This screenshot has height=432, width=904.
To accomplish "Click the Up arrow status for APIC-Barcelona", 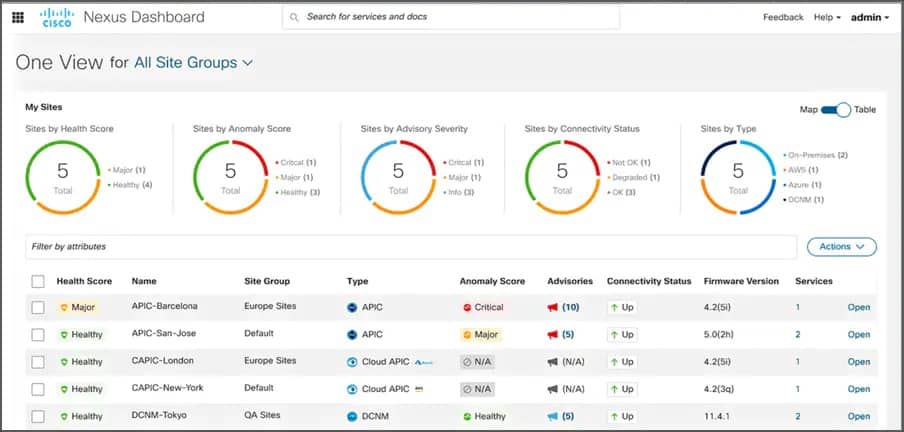I will click(x=622, y=307).
